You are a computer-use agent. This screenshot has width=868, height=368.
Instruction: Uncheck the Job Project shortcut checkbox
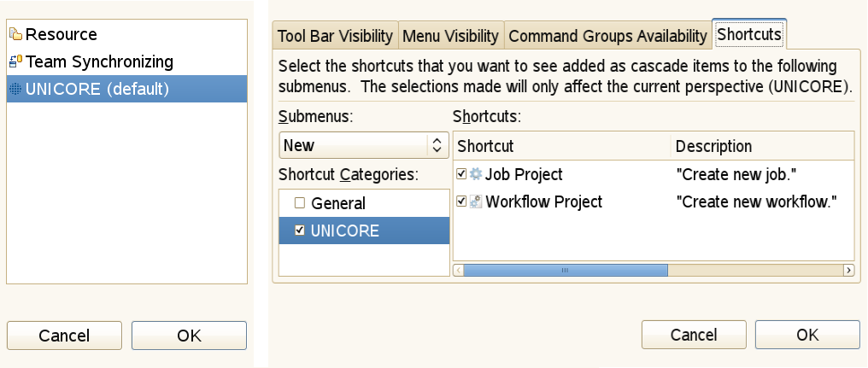[461, 174]
